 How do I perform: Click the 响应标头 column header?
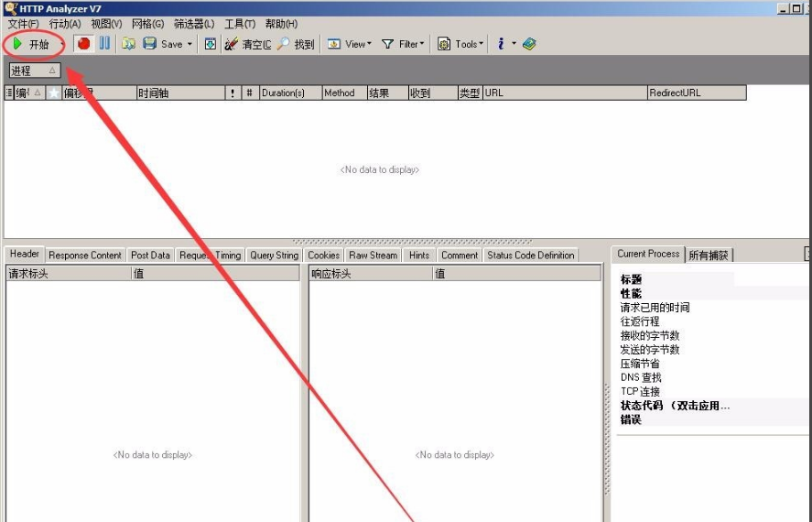(371, 274)
